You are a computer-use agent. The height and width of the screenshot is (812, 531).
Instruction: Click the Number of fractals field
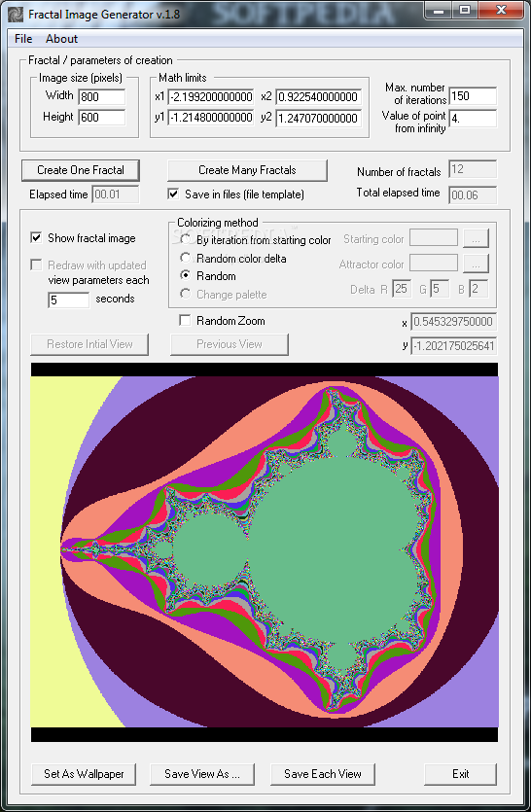pos(473,169)
